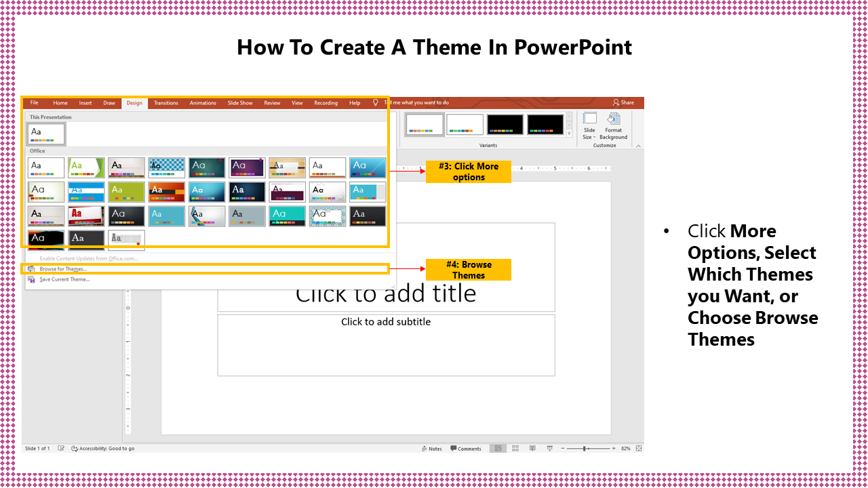
Task: Select second white variant with green swatches
Action: pos(465,124)
